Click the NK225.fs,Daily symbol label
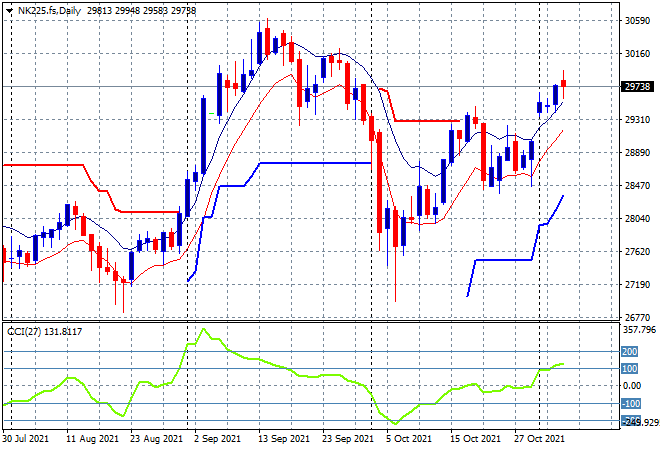 click(x=49, y=11)
